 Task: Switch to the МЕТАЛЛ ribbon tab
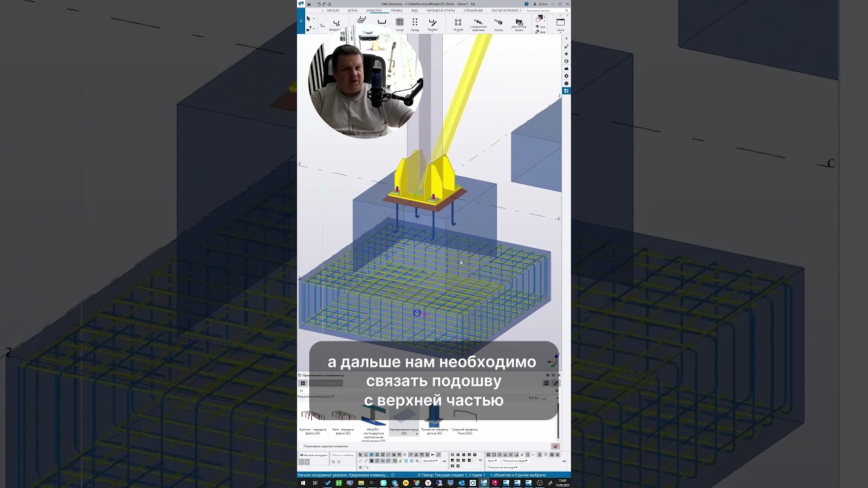[333, 10]
